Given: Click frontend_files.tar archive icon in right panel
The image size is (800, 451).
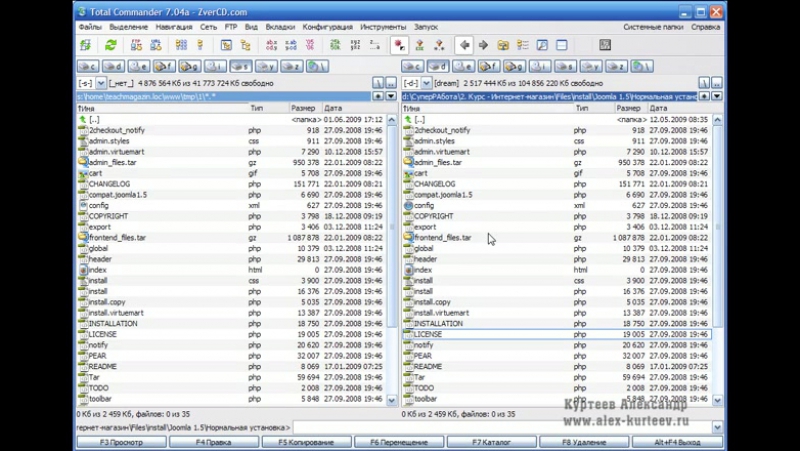Looking at the screenshot, I should [x=408, y=237].
